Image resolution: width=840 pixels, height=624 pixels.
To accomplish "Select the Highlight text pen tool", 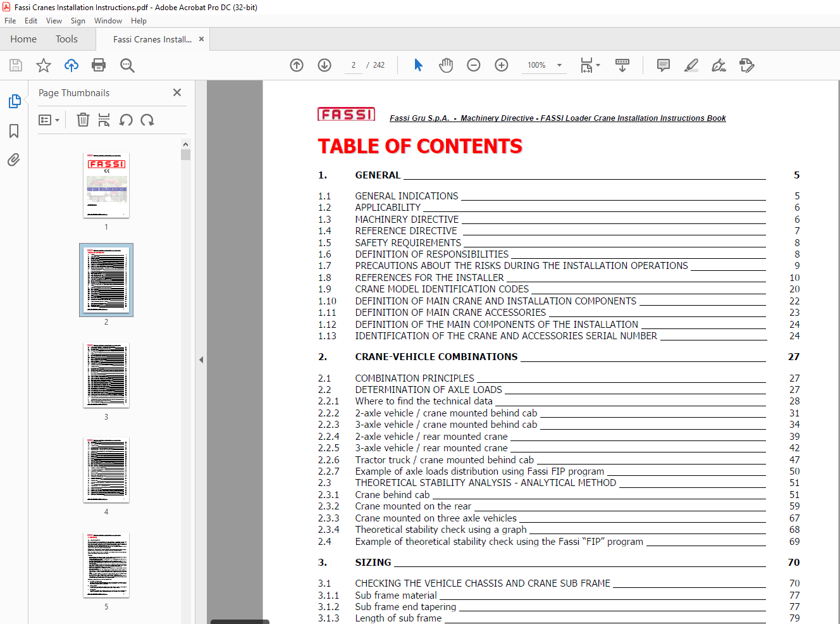I will [x=691, y=65].
